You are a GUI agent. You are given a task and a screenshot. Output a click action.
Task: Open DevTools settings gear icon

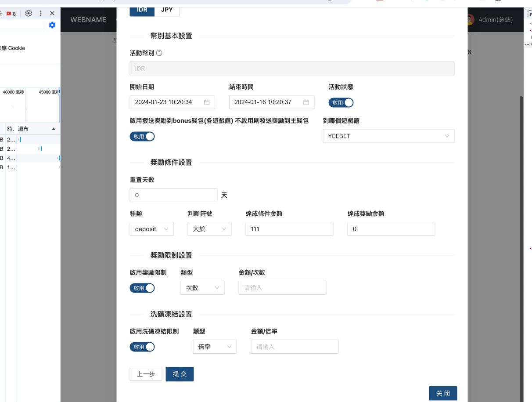[x=29, y=13]
